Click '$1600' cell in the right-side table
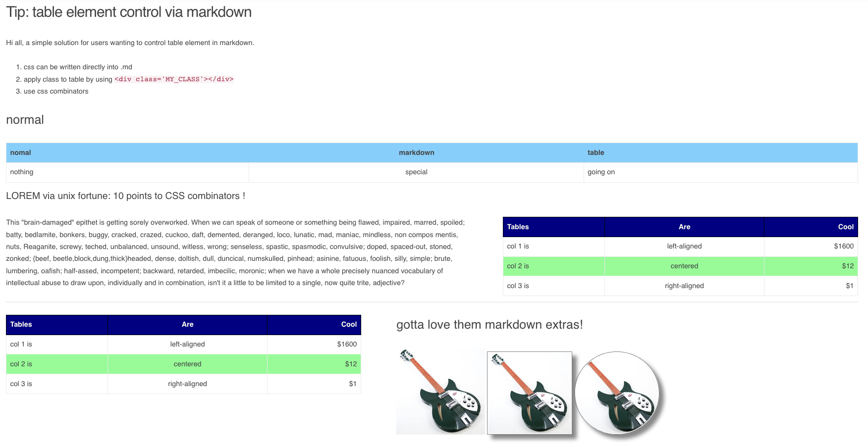Image resolution: width=868 pixels, height=444 pixels. tap(811, 247)
